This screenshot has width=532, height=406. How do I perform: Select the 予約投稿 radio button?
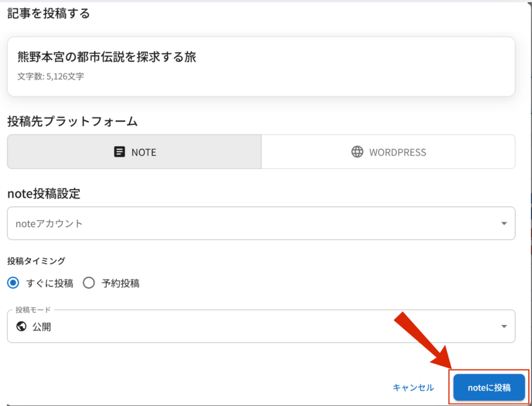click(x=89, y=283)
